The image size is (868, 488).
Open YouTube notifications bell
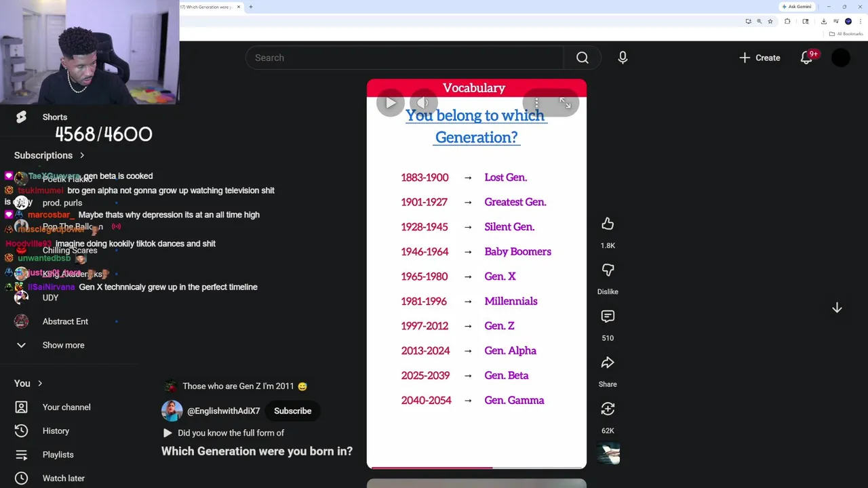[x=806, y=58]
